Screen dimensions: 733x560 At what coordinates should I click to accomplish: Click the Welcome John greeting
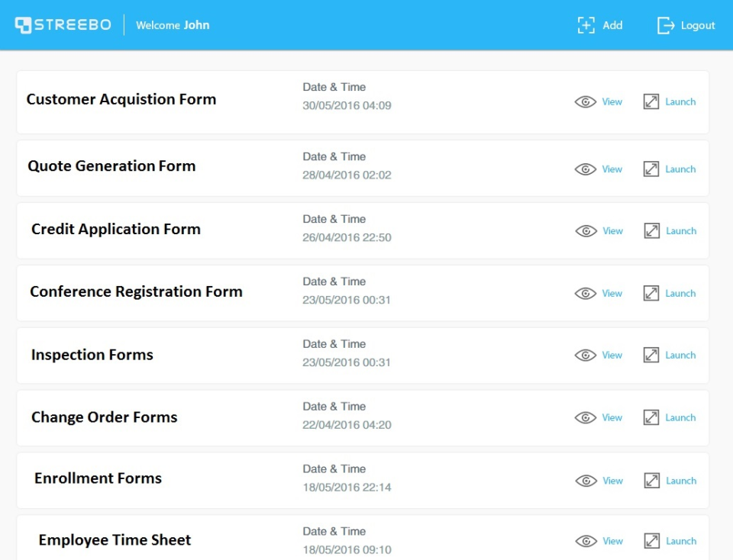tap(173, 25)
